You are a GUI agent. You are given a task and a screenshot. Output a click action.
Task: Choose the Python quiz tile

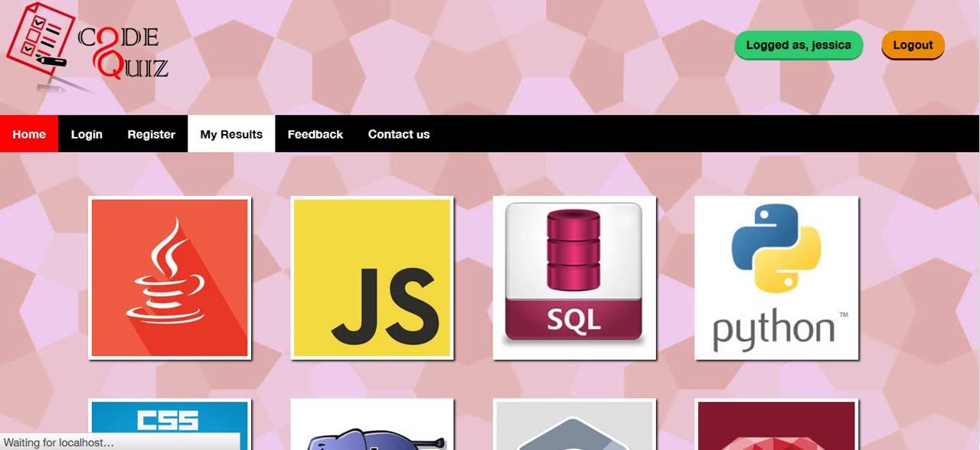coord(776,278)
